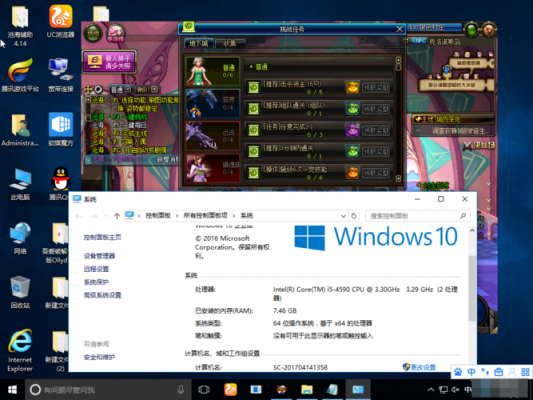
Task: Refresh the 系统 control panel window
Action: coord(354,216)
